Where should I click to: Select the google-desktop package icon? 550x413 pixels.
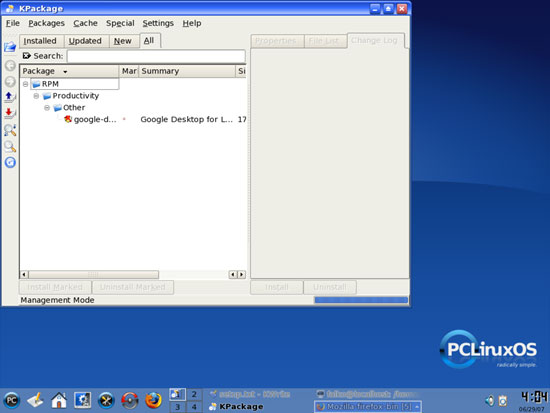point(68,119)
